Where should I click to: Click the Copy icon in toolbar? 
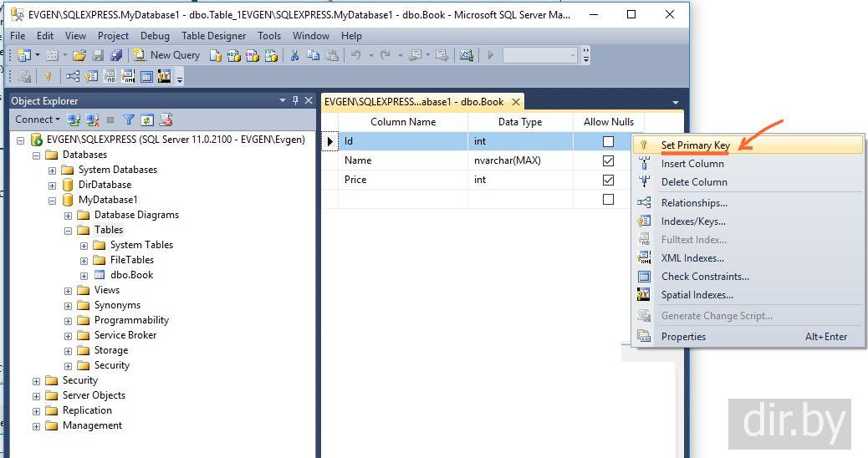(314, 55)
